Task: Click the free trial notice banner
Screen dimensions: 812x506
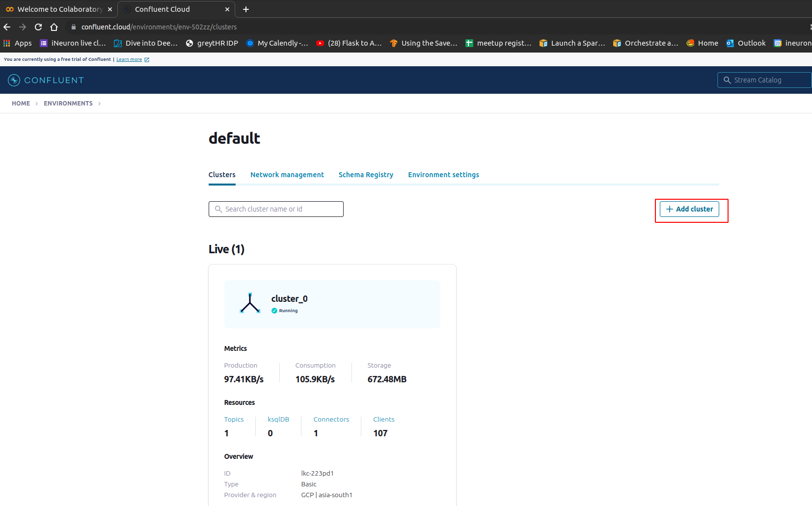Action: pyautogui.click(x=57, y=59)
